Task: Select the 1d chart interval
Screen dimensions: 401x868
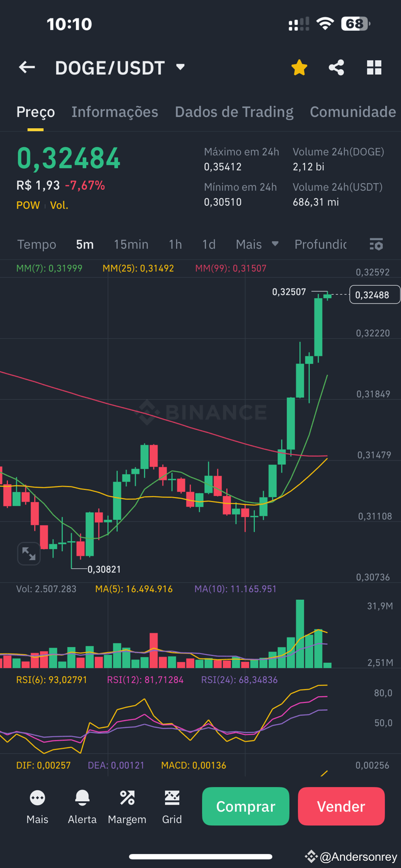Action: 209,244
